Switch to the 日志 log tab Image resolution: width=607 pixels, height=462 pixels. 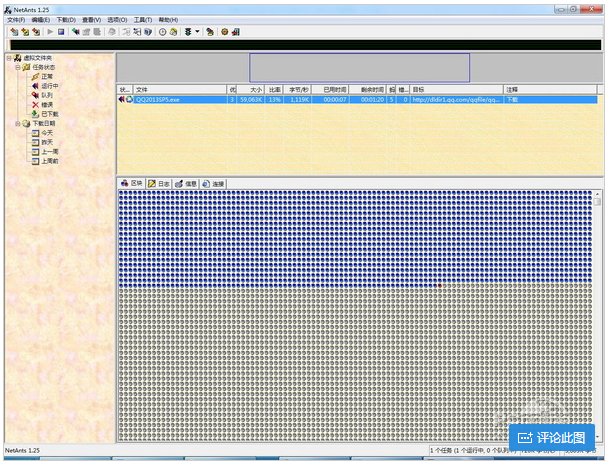[x=159, y=184]
